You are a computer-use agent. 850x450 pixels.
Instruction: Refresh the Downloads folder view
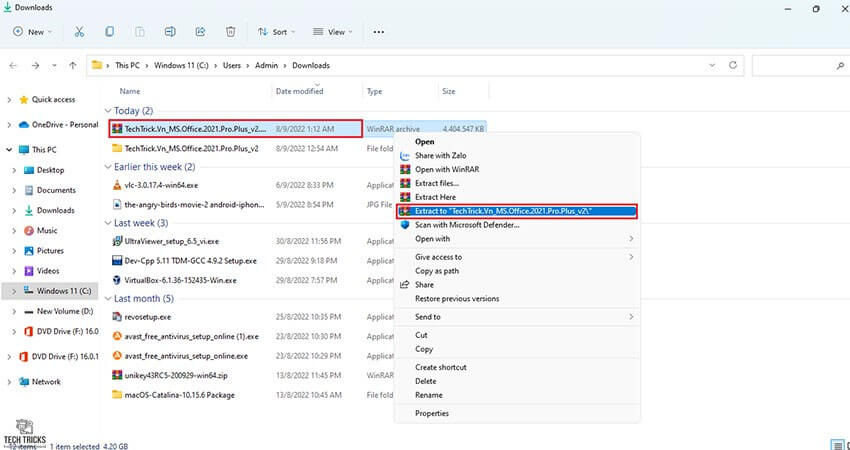(733, 65)
